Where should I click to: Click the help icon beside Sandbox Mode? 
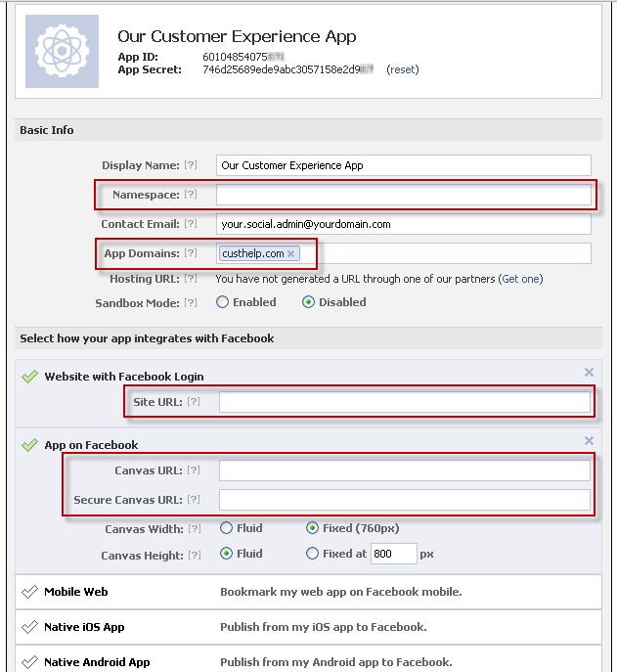(x=191, y=303)
